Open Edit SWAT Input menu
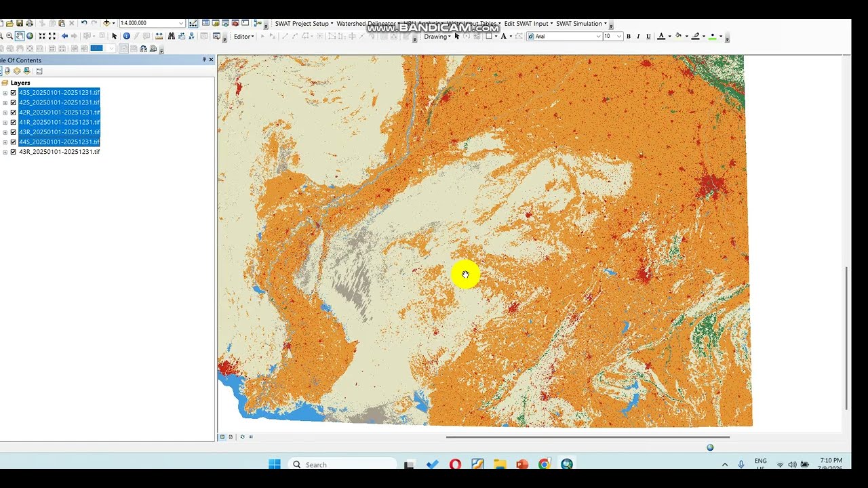Image resolution: width=868 pixels, height=488 pixels. pos(528,24)
